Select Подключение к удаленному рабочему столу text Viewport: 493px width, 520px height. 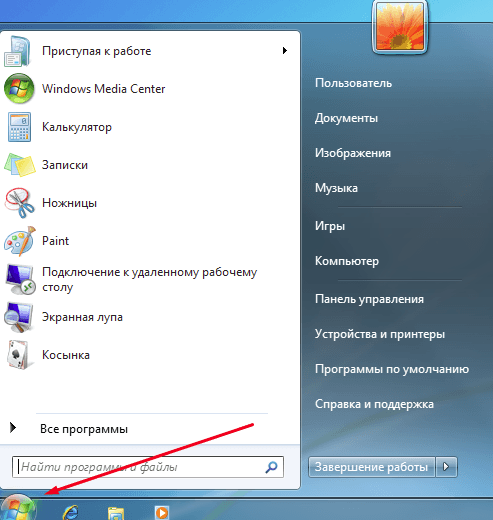click(x=149, y=279)
